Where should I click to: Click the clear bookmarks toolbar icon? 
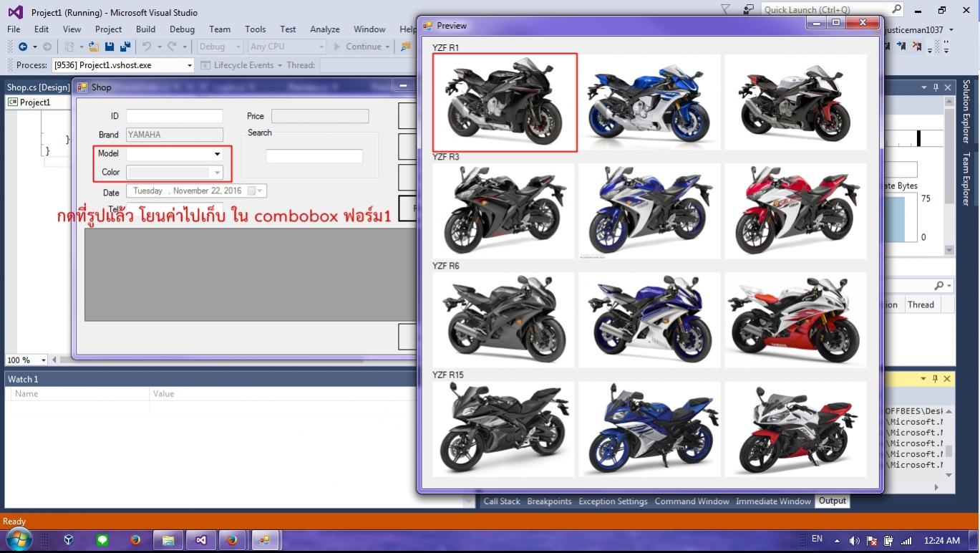coord(917,47)
